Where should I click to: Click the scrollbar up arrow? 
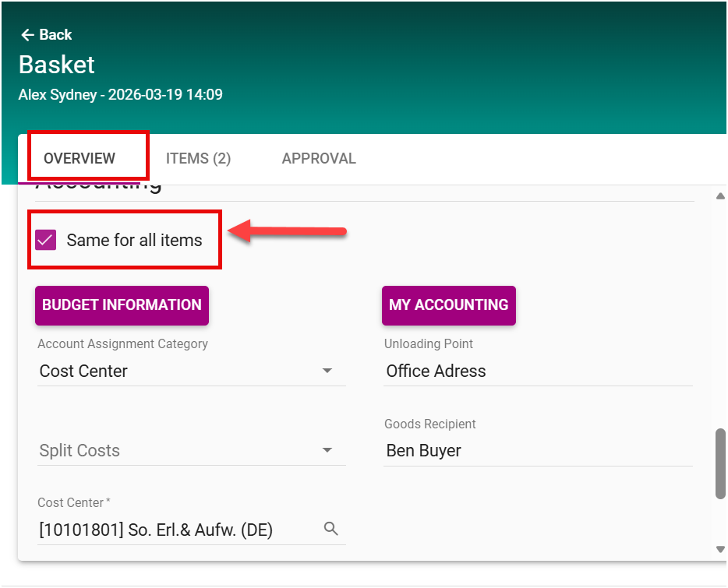720,196
